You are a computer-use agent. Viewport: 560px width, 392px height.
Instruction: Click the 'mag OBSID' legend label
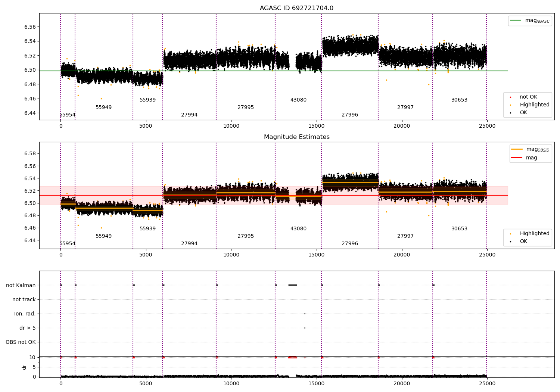tap(538, 149)
